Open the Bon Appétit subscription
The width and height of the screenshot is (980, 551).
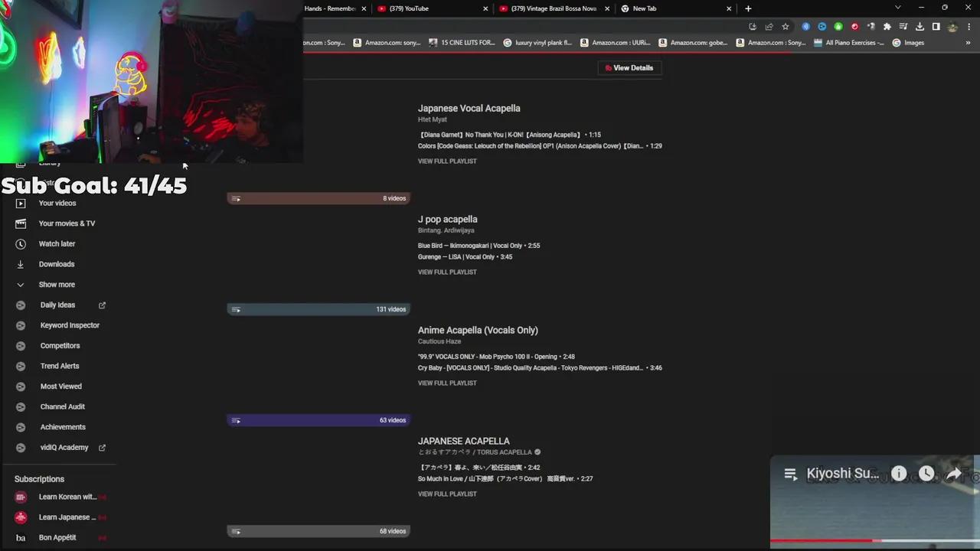pyautogui.click(x=57, y=538)
